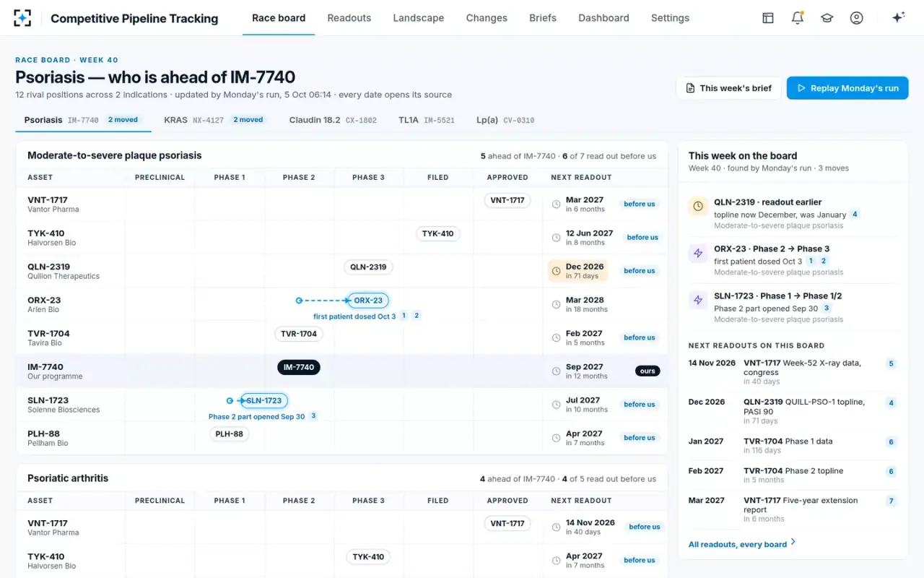Open the Settings tab
Image resolution: width=924 pixels, height=578 pixels.
670,18
